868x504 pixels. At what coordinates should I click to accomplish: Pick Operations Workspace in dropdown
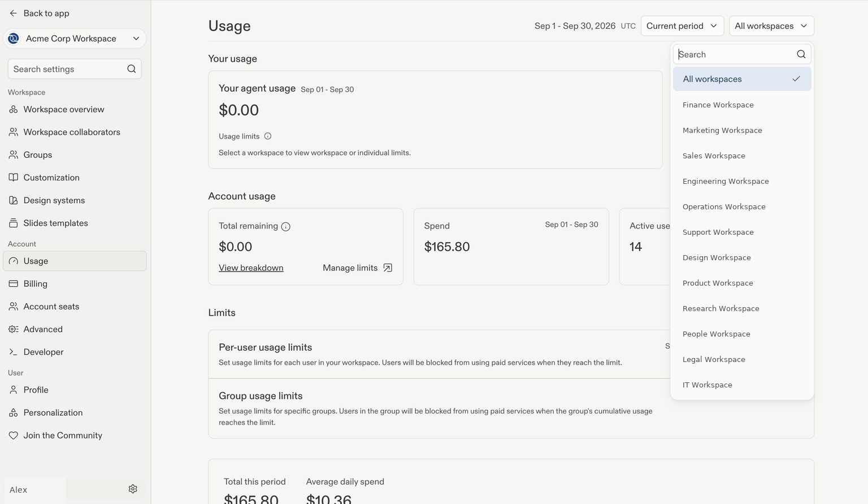742,206
